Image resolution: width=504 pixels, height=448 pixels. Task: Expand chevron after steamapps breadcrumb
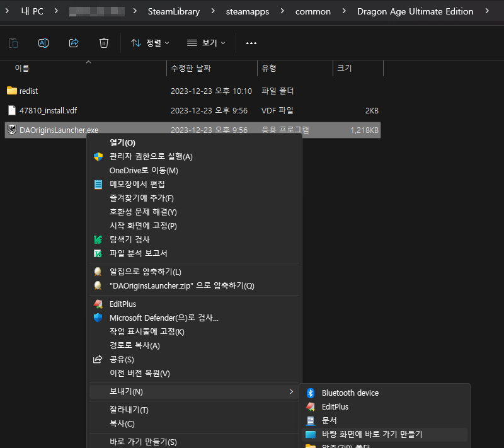pos(282,11)
